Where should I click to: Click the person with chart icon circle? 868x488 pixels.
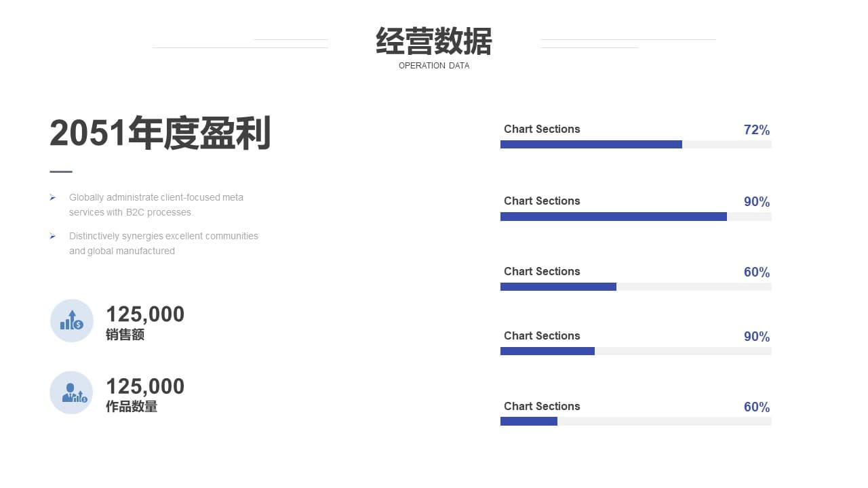pos(71,392)
